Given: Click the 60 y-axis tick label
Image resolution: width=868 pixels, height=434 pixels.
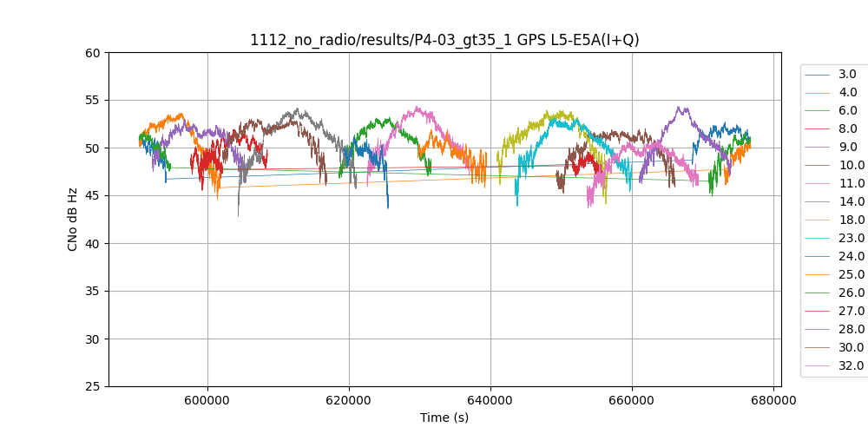Looking at the screenshot, I should (x=93, y=53).
